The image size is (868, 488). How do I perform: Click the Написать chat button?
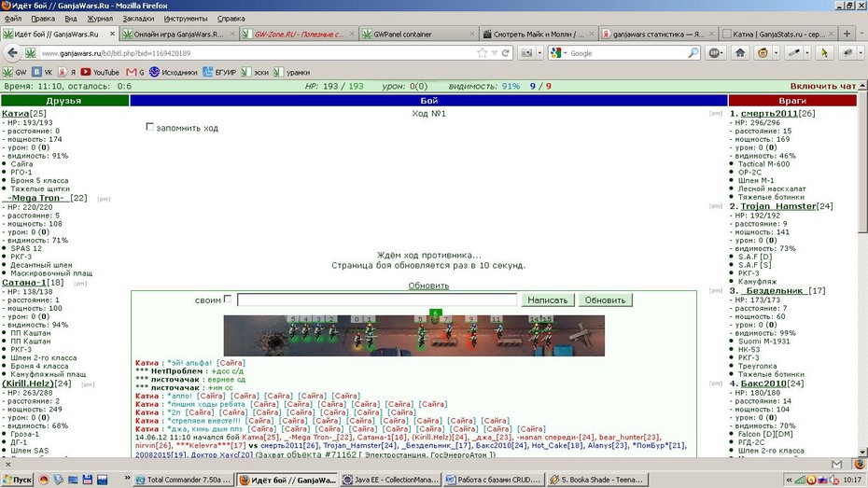pos(548,300)
